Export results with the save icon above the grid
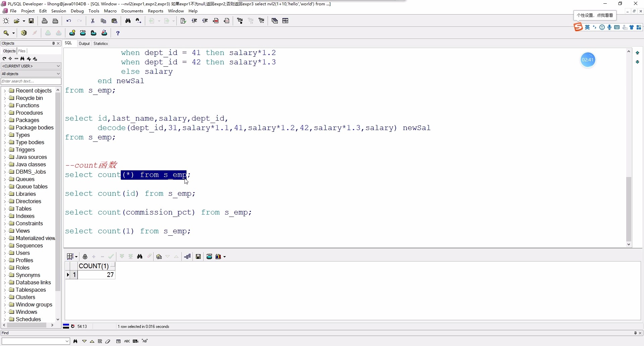The image size is (644, 346). [199, 257]
